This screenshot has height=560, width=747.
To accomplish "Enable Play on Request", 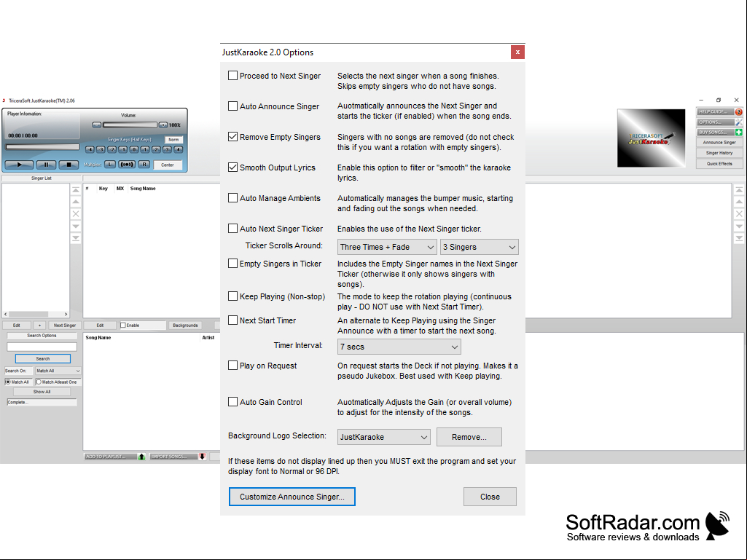I will tap(233, 366).
